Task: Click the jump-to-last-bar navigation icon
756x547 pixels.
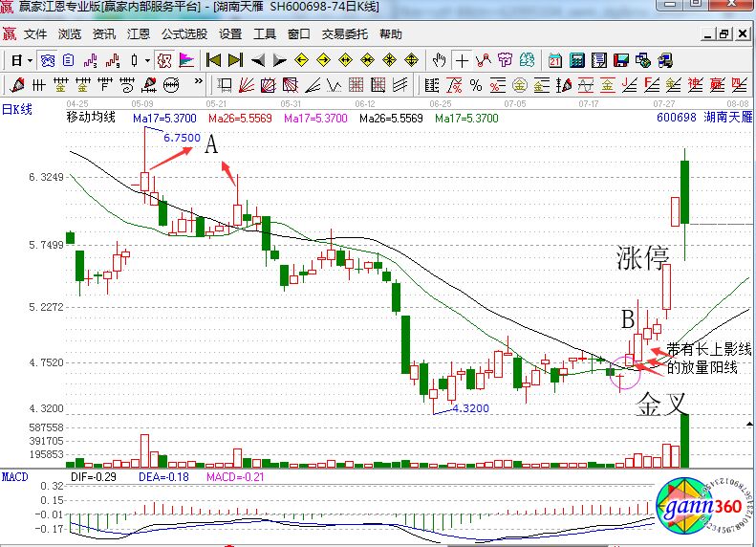Action: (x=235, y=59)
